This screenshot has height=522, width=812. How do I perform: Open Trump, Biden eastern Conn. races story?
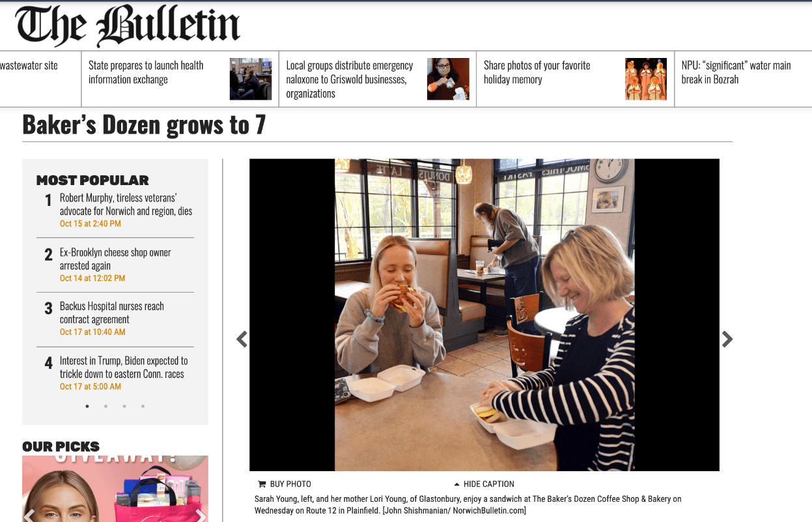(x=124, y=367)
